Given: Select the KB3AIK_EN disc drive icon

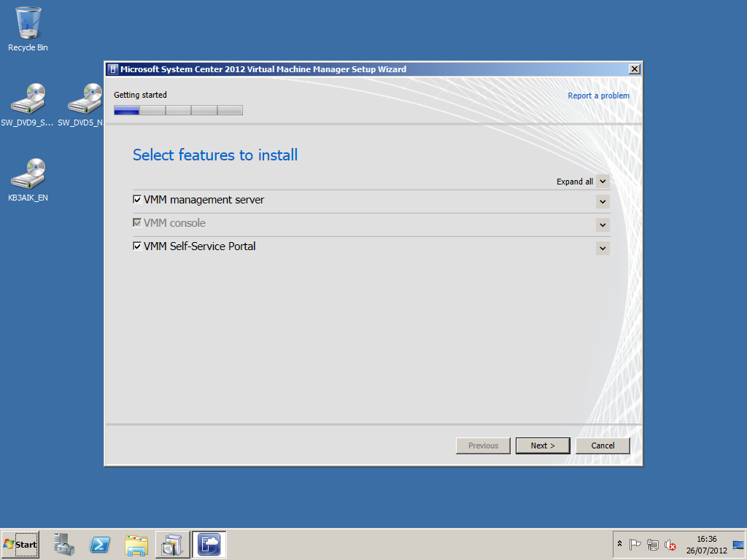Looking at the screenshot, I should 28,180.
